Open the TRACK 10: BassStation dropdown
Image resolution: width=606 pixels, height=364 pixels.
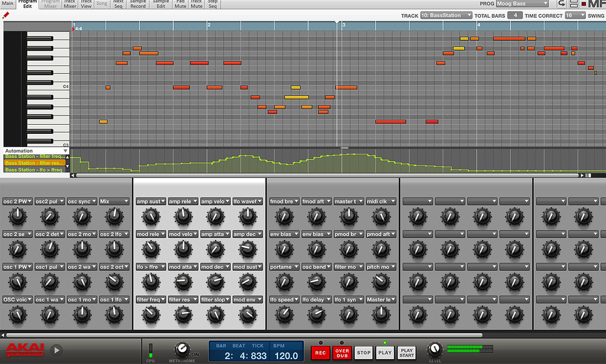tap(446, 16)
